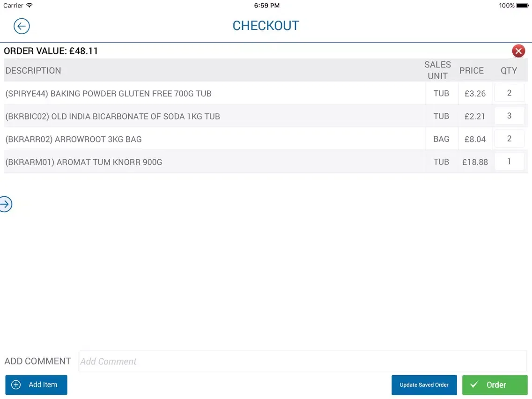Click the QTY column header

[x=509, y=71]
